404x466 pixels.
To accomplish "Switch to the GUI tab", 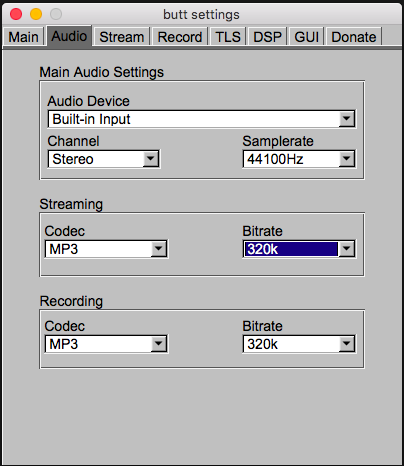I will (307, 37).
